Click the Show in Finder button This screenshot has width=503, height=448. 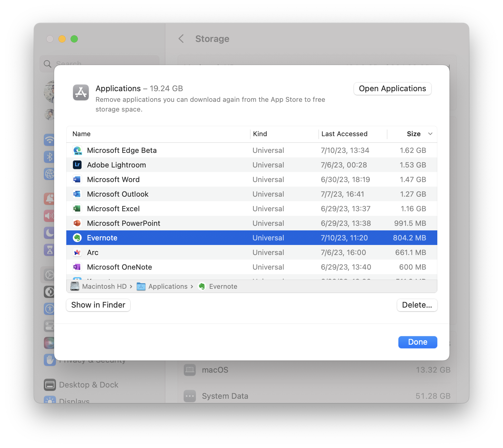tap(98, 305)
